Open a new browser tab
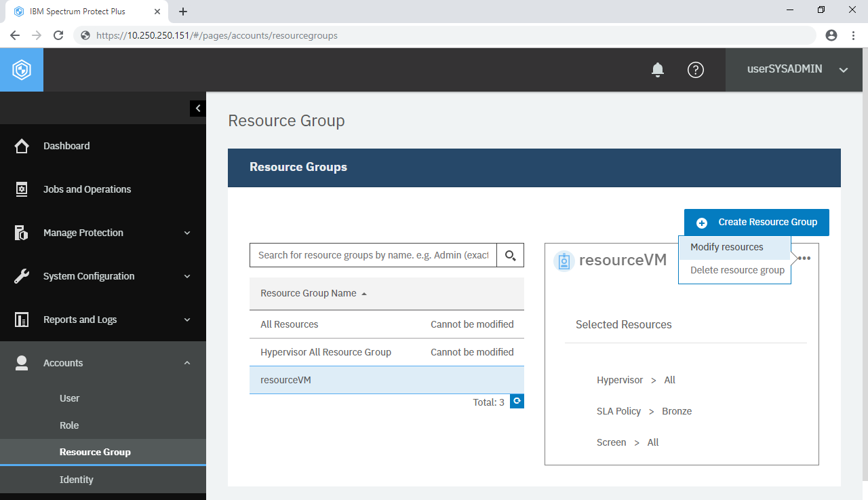Image resolution: width=868 pixels, height=500 pixels. pyautogui.click(x=183, y=12)
